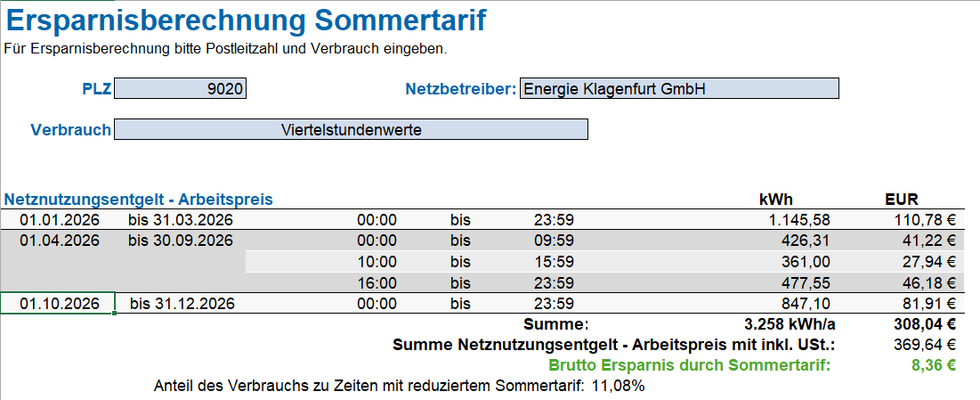The width and height of the screenshot is (980, 400).
Task: Select the 16:00 start time cell
Action: (377, 282)
